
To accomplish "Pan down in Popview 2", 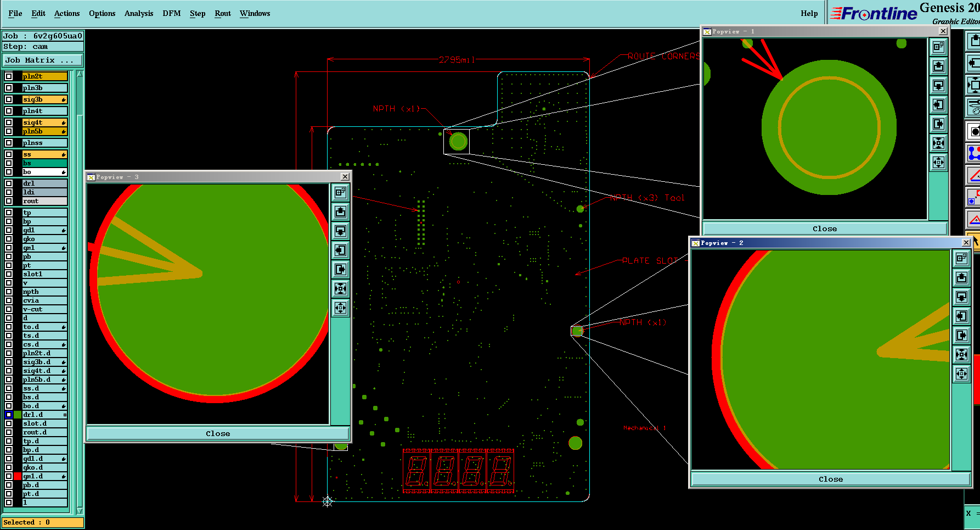I will [962, 297].
